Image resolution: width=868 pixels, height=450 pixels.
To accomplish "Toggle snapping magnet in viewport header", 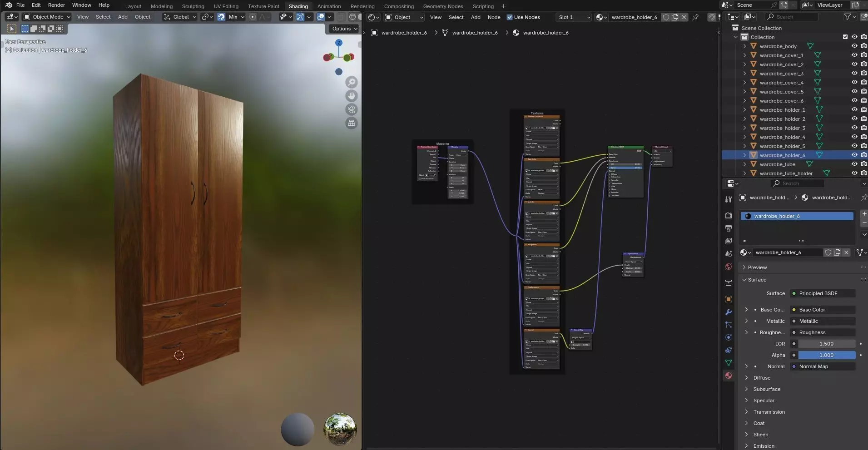I will pos(221,17).
